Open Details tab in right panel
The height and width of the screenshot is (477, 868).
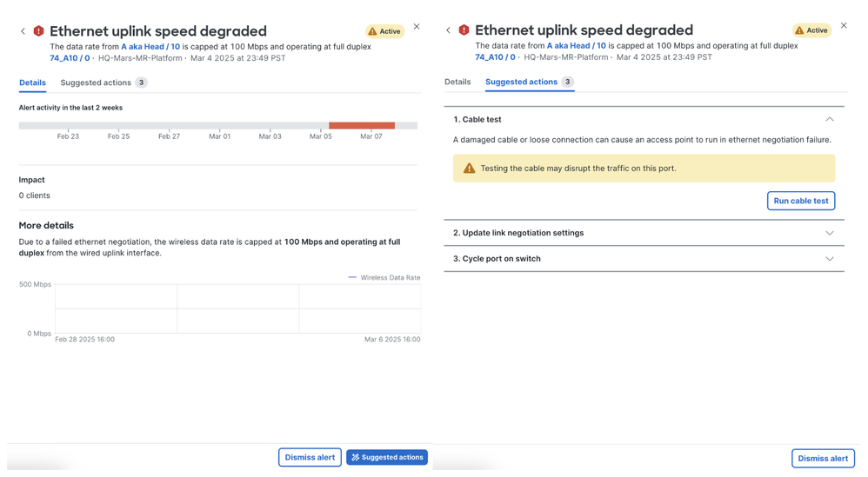click(x=457, y=82)
